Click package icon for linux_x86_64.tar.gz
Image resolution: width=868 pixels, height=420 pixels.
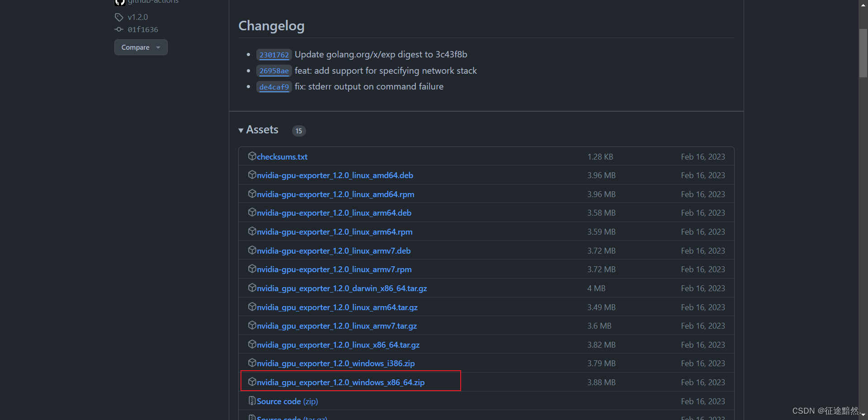252,344
